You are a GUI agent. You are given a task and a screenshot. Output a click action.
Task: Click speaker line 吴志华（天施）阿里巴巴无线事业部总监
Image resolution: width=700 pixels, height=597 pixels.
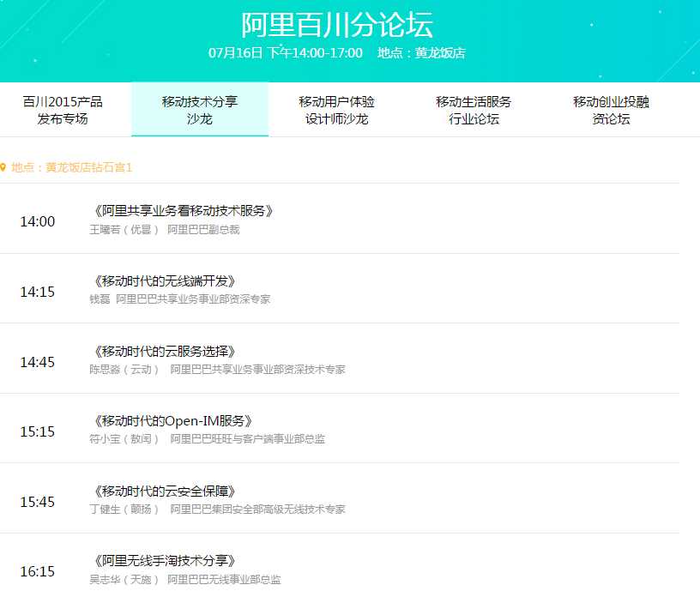point(185,580)
